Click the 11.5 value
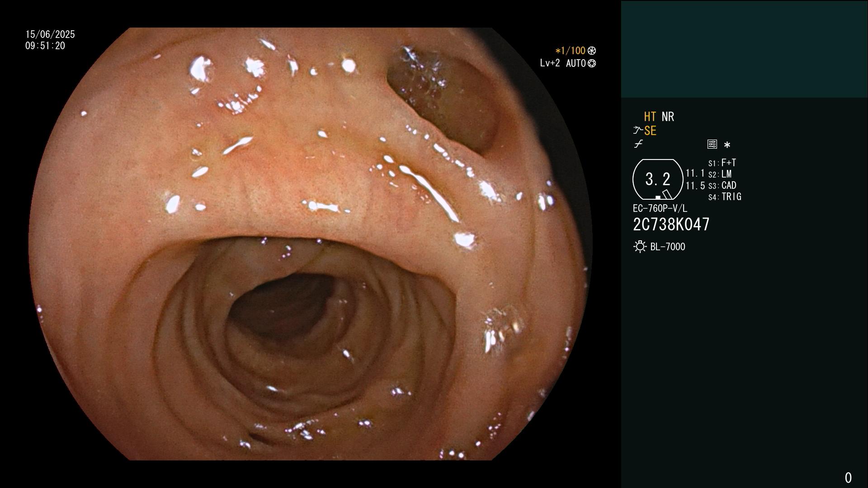 (x=695, y=186)
